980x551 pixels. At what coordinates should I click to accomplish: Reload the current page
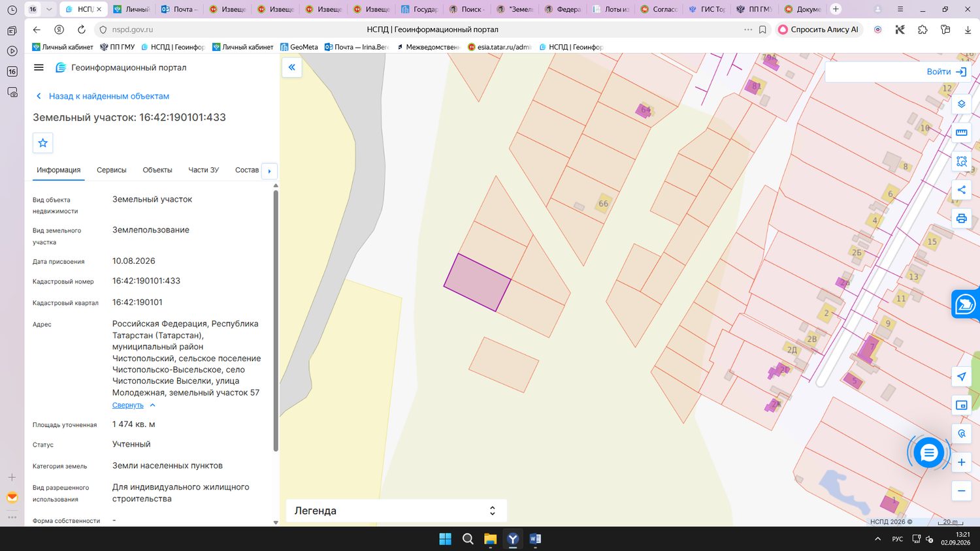click(x=81, y=29)
